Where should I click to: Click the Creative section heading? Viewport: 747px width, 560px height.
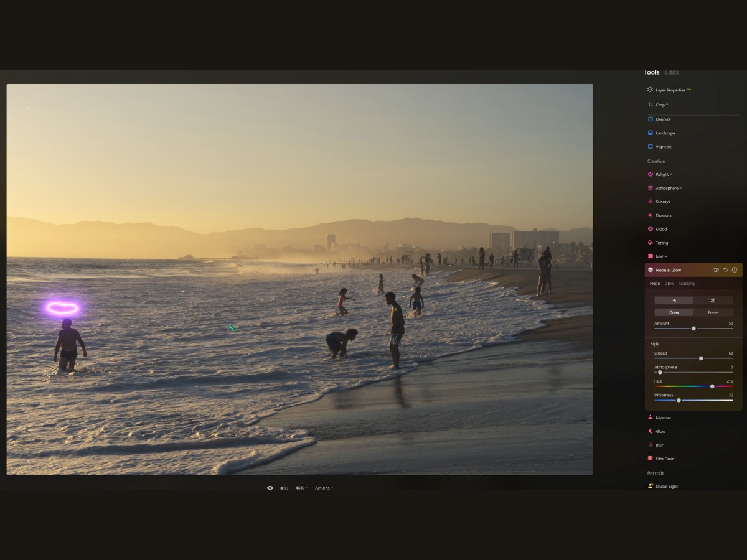656,161
